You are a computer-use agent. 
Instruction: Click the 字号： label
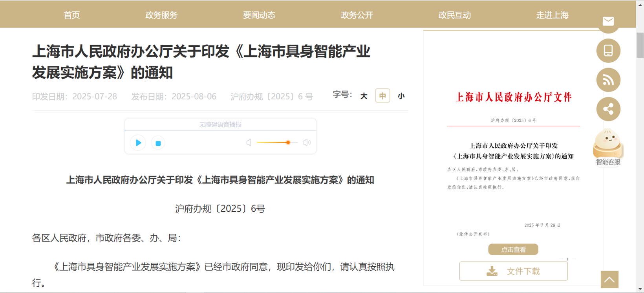342,95
